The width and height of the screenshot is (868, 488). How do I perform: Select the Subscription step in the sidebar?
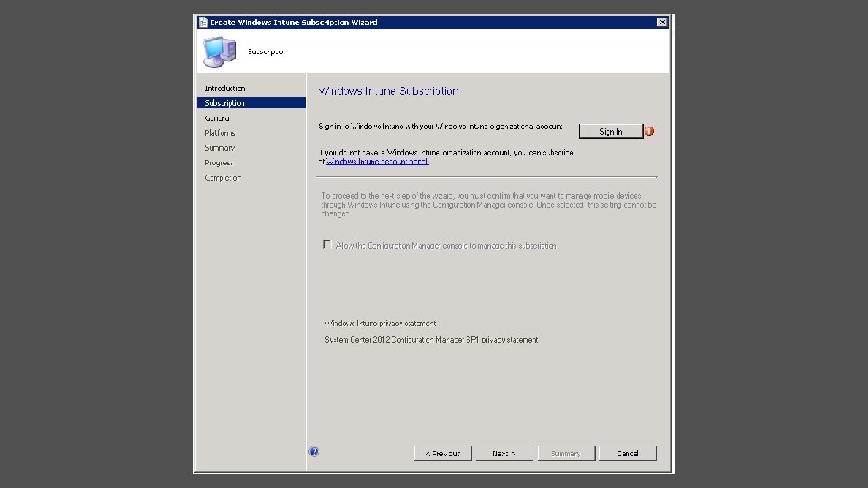tap(251, 103)
